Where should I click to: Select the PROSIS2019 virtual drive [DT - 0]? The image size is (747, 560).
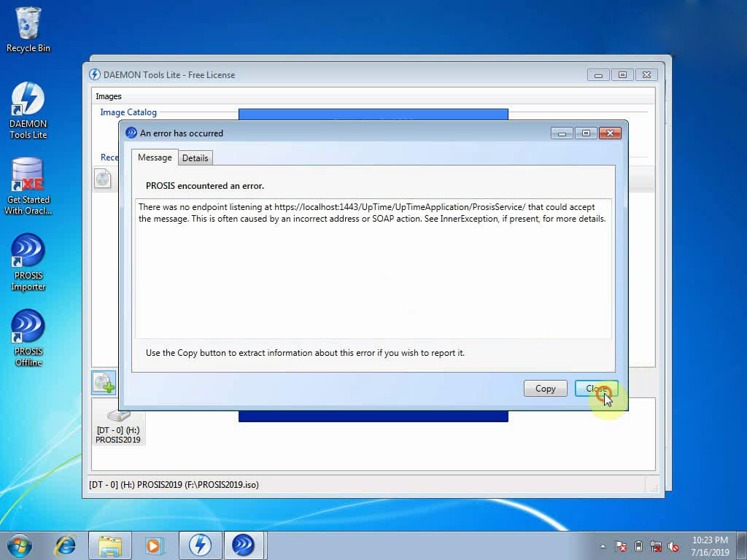(118, 424)
